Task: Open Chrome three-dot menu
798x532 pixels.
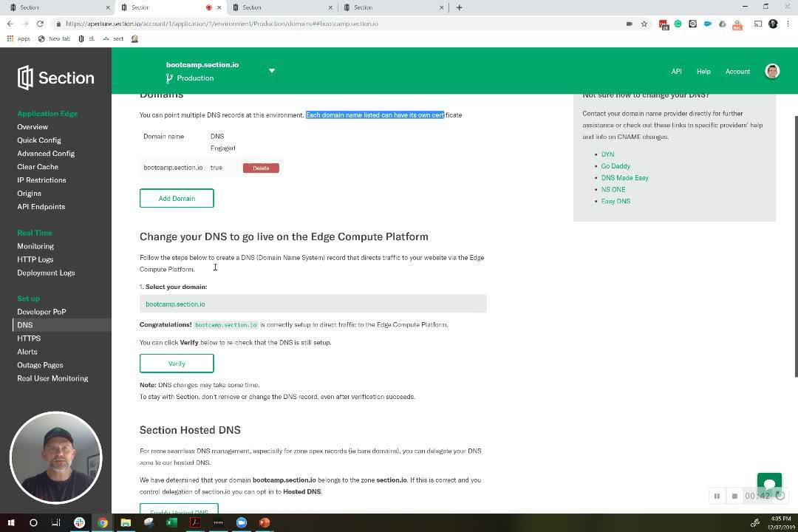Action: 788,24
